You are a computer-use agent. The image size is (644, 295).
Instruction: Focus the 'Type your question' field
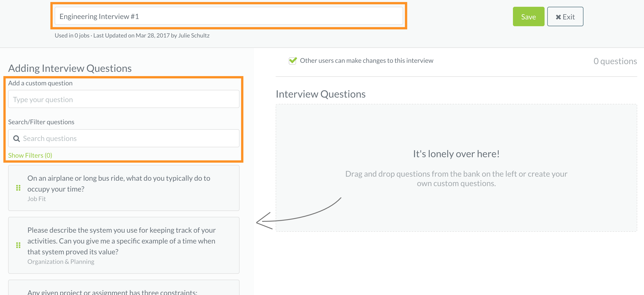pyautogui.click(x=124, y=99)
